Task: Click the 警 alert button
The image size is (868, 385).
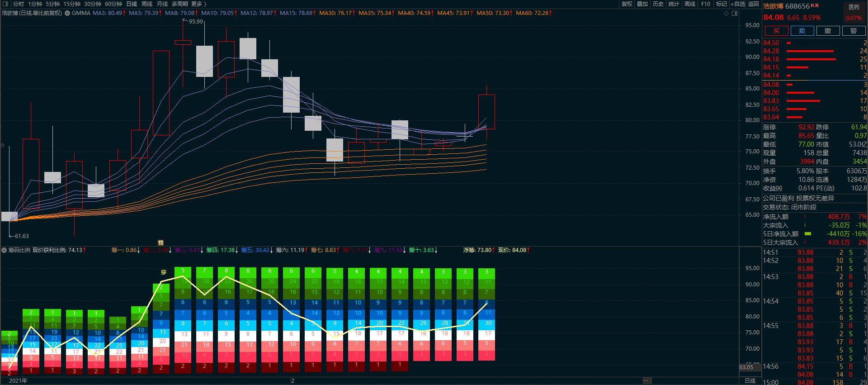Action: 853,31
